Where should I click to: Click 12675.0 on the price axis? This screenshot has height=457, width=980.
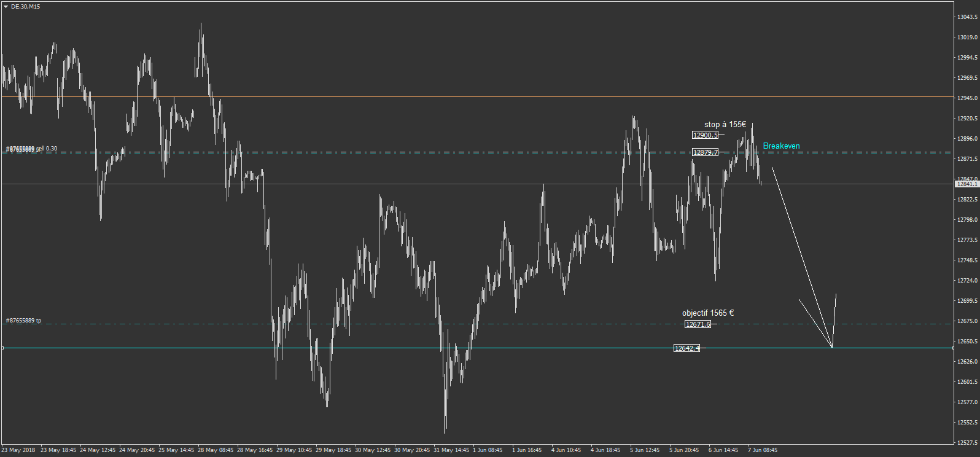click(967, 321)
